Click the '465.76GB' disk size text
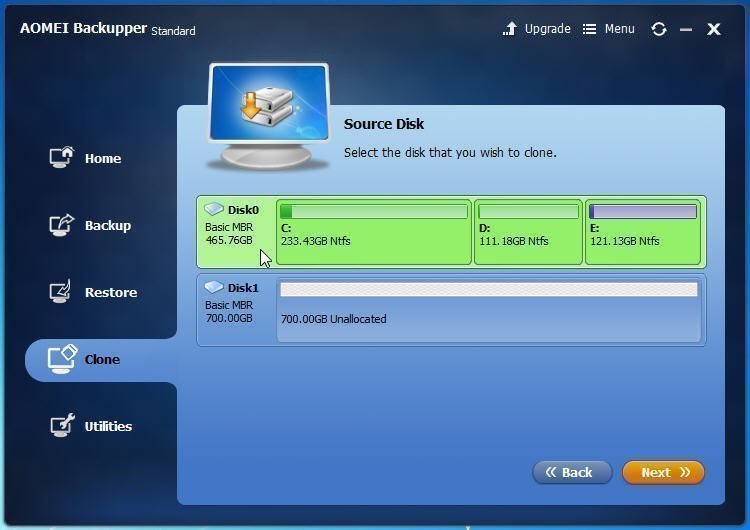Image resolution: width=750 pixels, height=530 pixels. (x=229, y=240)
